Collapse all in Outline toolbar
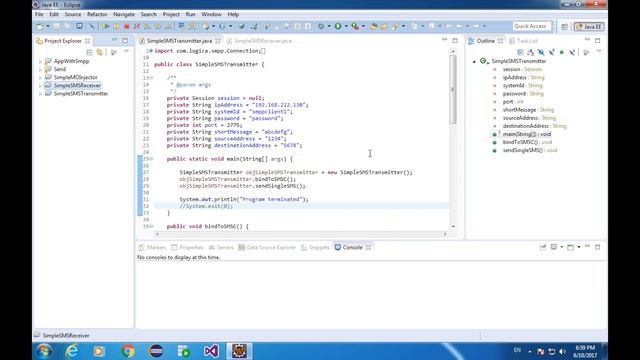 coord(520,52)
